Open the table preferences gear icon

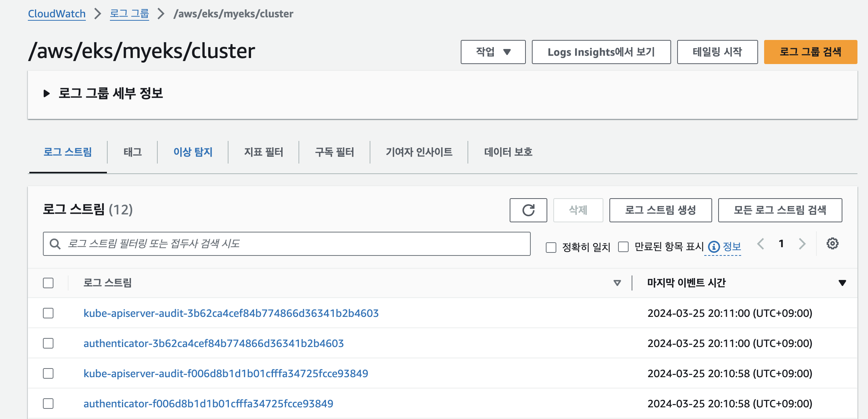point(832,244)
